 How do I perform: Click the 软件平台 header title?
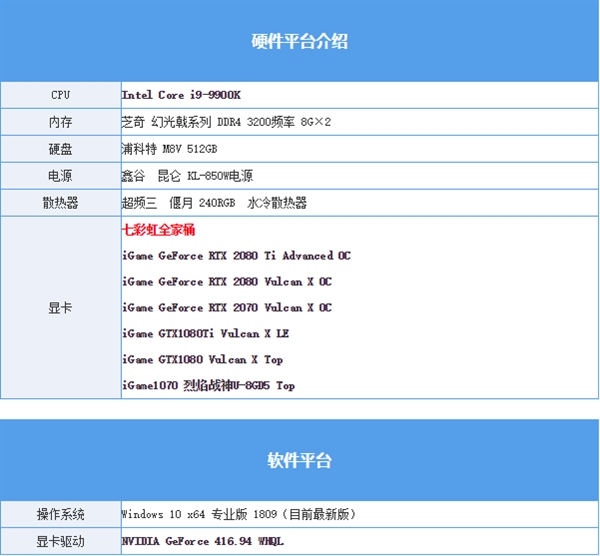tap(299, 460)
